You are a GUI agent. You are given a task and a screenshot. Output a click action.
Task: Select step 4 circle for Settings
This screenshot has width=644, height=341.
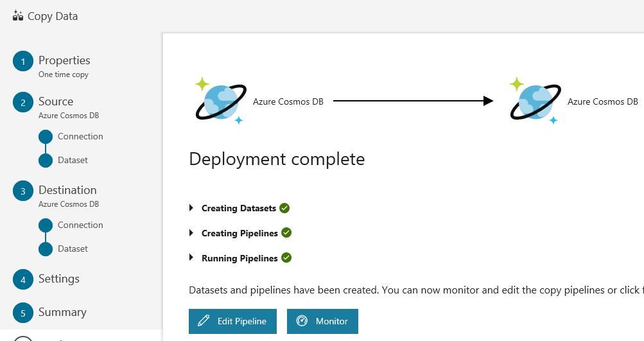click(23, 279)
